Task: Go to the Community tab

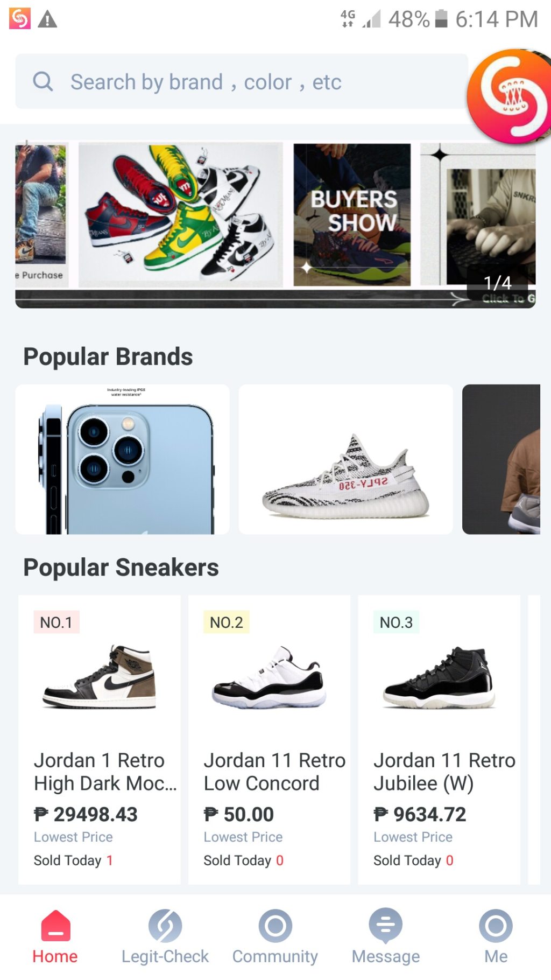Action: coord(275,937)
